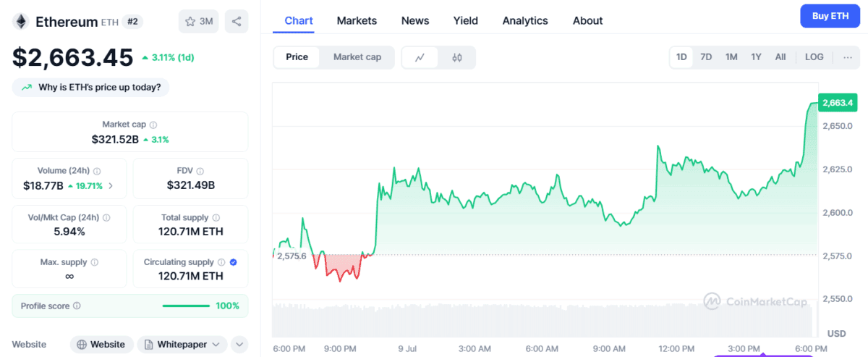Image resolution: width=868 pixels, height=357 pixels.
Task: Click Profile score info icon
Action: [77, 306]
